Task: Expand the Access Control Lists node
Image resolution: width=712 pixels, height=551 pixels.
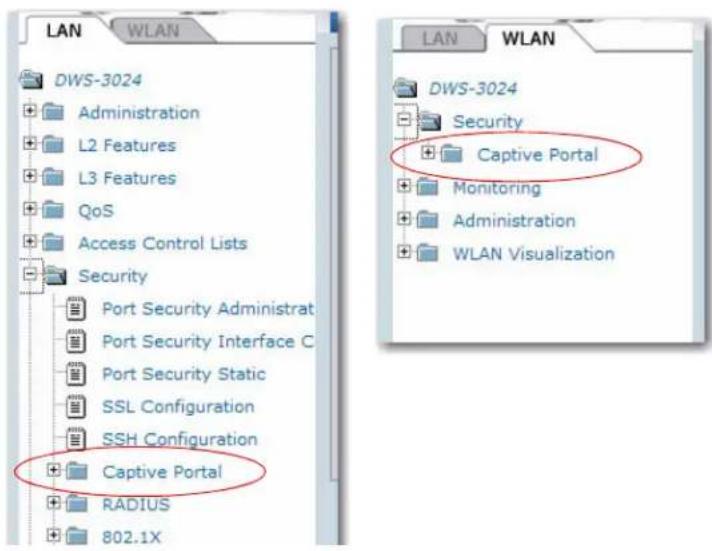Action: [30, 241]
